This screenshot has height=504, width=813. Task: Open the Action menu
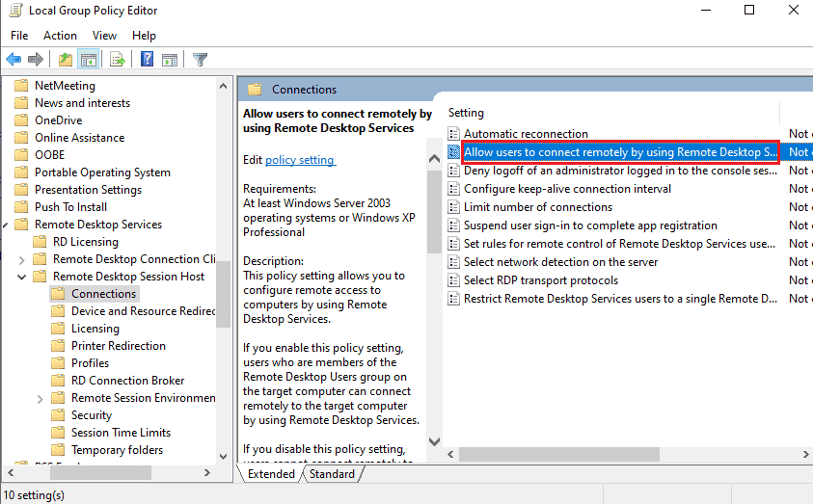(x=60, y=36)
